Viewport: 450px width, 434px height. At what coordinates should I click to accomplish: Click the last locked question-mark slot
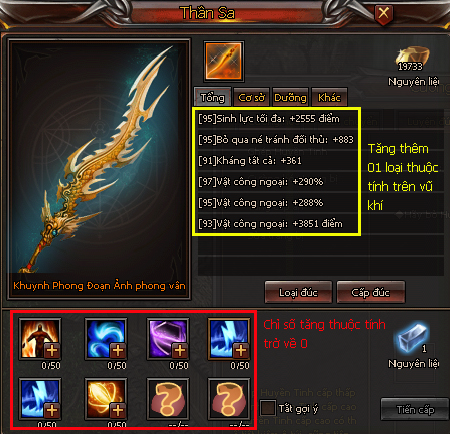(229, 398)
